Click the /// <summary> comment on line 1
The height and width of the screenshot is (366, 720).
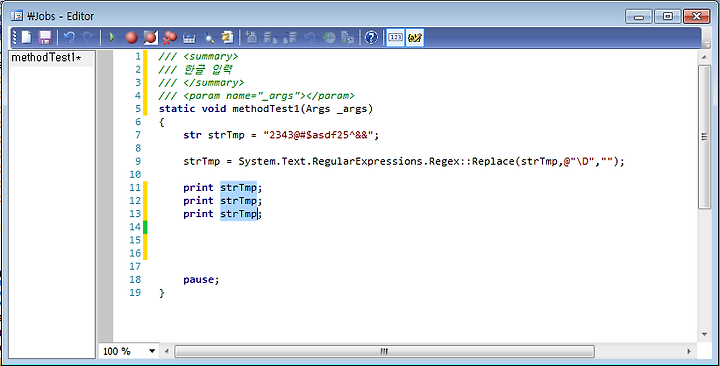coord(198,56)
